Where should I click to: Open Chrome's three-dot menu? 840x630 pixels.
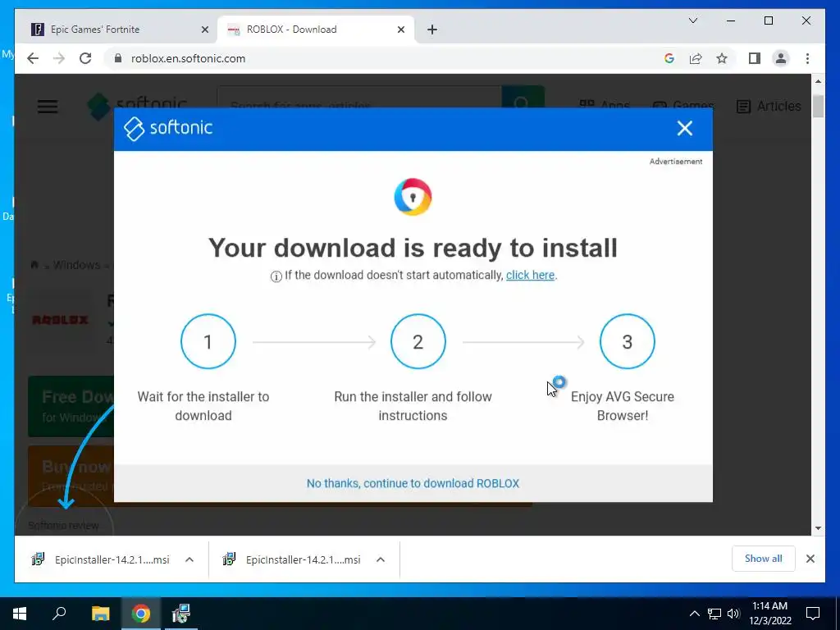click(807, 58)
